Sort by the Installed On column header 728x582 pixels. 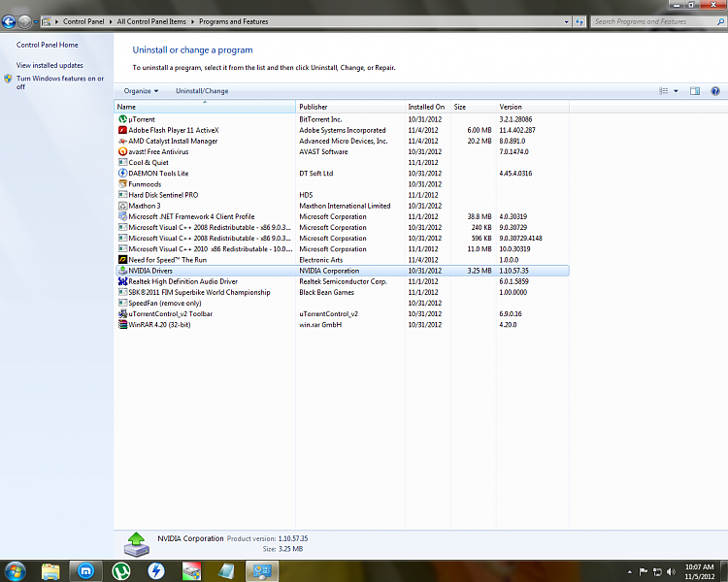click(x=428, y=107)
